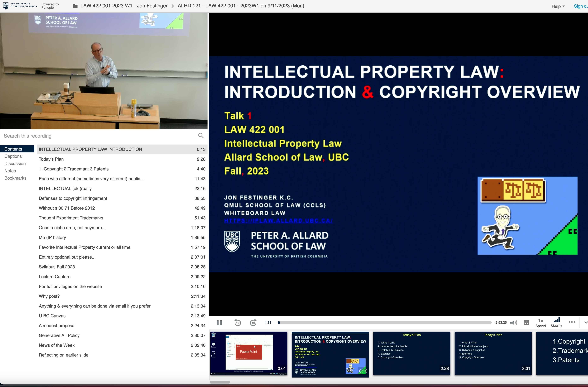Open the Help dropdown menu
The image size is (588, 387).
pyautogui.click(x=558, y=6)
